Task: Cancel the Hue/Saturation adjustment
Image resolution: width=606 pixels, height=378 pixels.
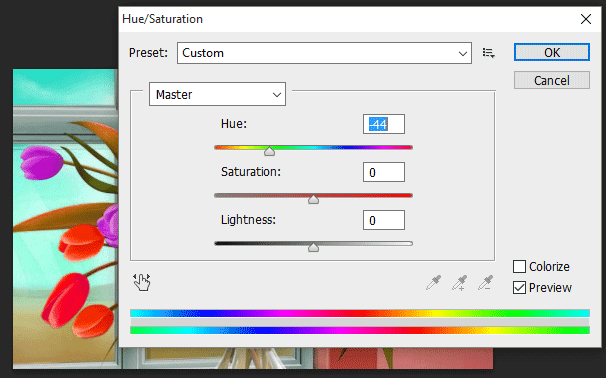Action: pyautogui.click(x=552, y=80)
